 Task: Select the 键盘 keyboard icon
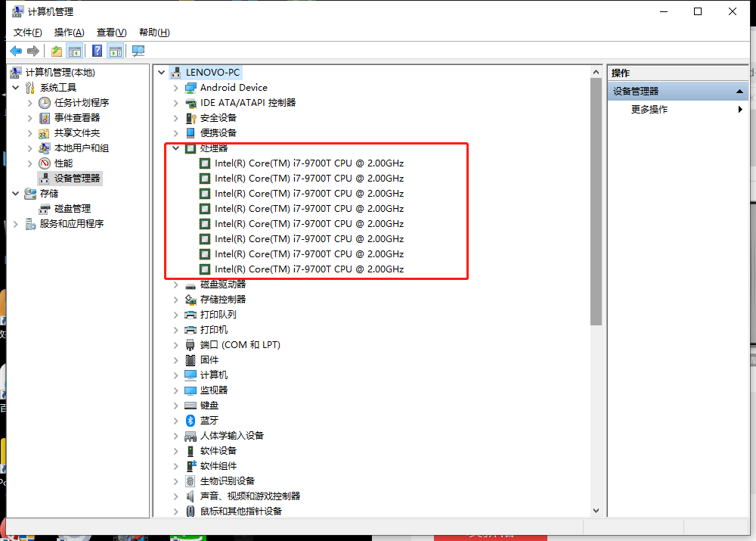(x=191, y=406)
